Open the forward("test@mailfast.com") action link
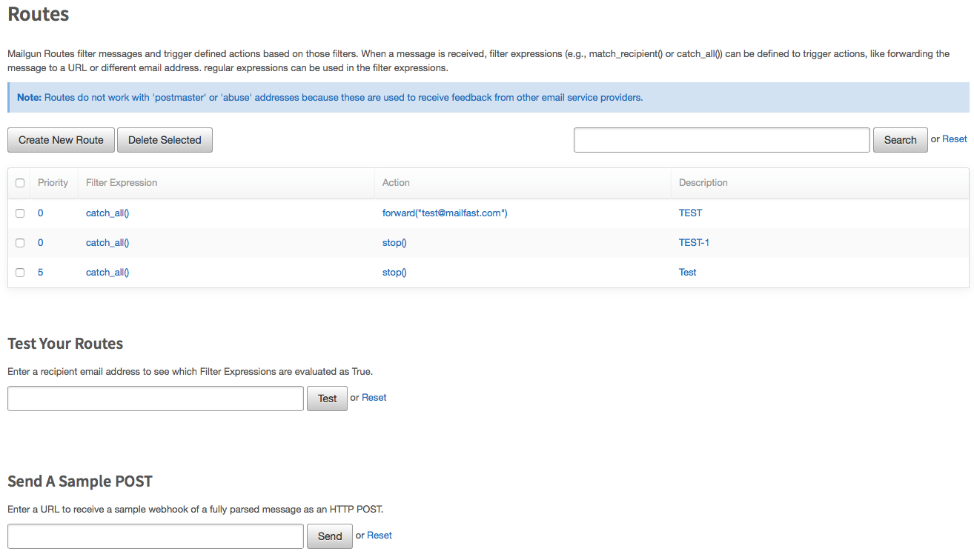Viewport: 974px width, 560px height. (445, 213)
